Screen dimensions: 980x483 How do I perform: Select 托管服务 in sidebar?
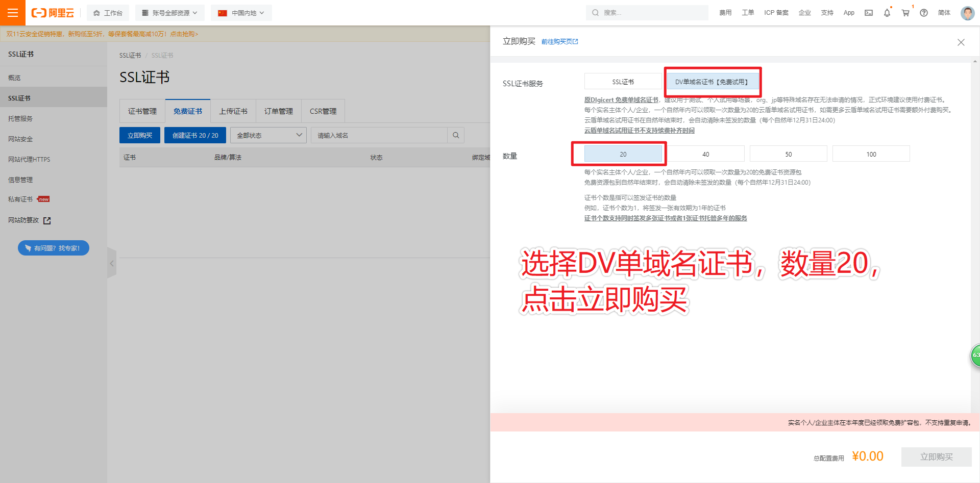point(54,118)
